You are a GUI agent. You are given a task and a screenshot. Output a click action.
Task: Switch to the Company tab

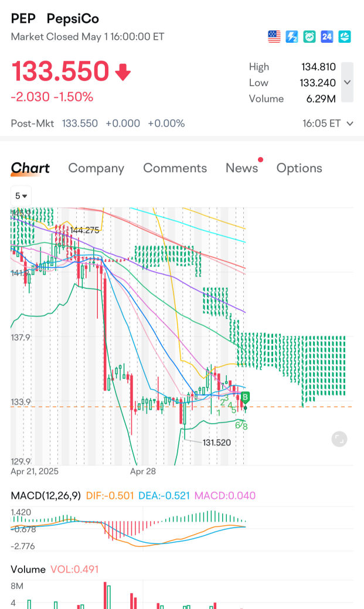click(96, 168)
